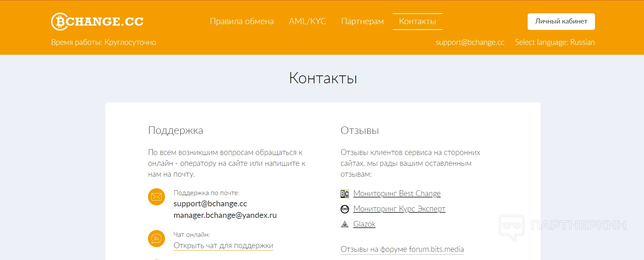Click the BCHANGE.CC logo
The width and height of the screenshot is (644, 260).
(97, 21)
